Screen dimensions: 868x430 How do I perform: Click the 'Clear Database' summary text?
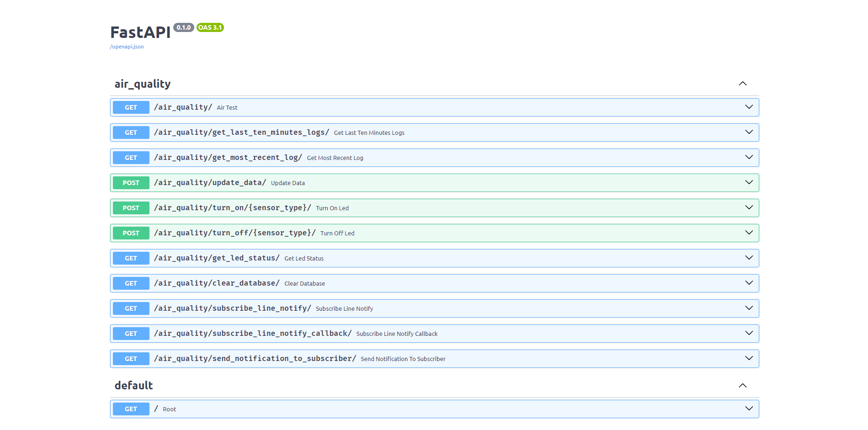point(305,284)
